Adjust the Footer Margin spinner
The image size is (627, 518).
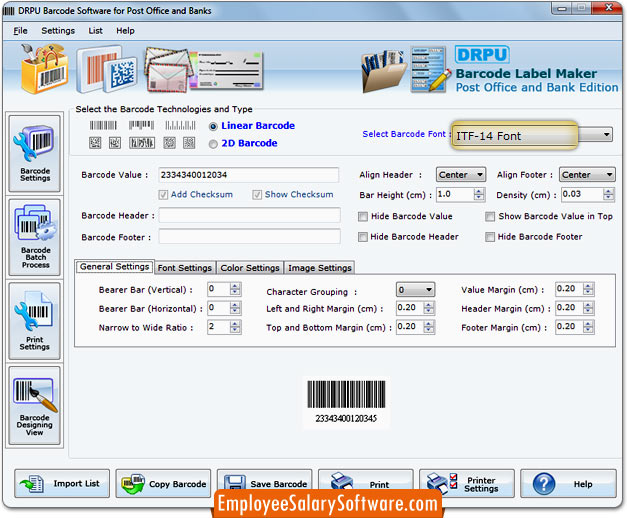[588, 327]
